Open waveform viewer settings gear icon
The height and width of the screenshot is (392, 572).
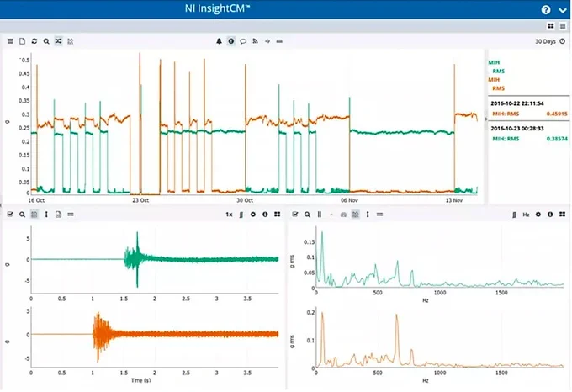253,215
